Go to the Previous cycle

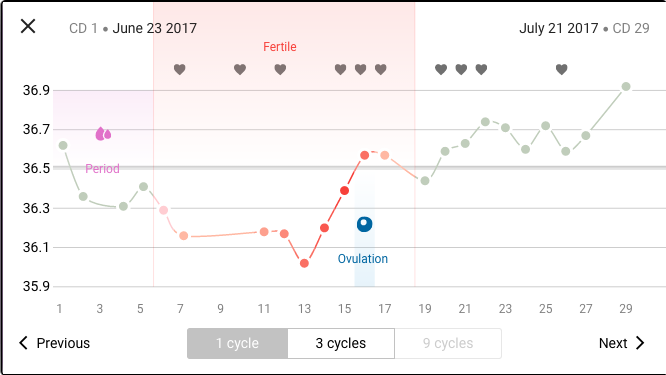(55, 343)
